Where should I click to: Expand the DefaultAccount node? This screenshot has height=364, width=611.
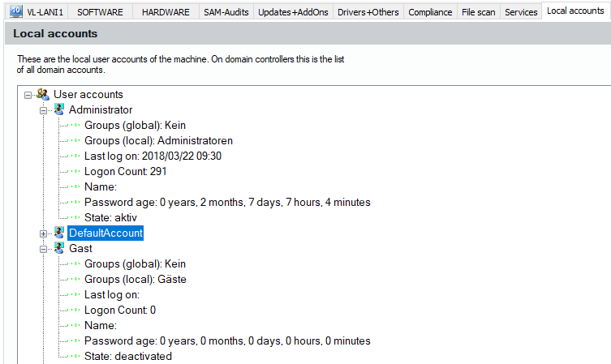(x=44, y=233)
